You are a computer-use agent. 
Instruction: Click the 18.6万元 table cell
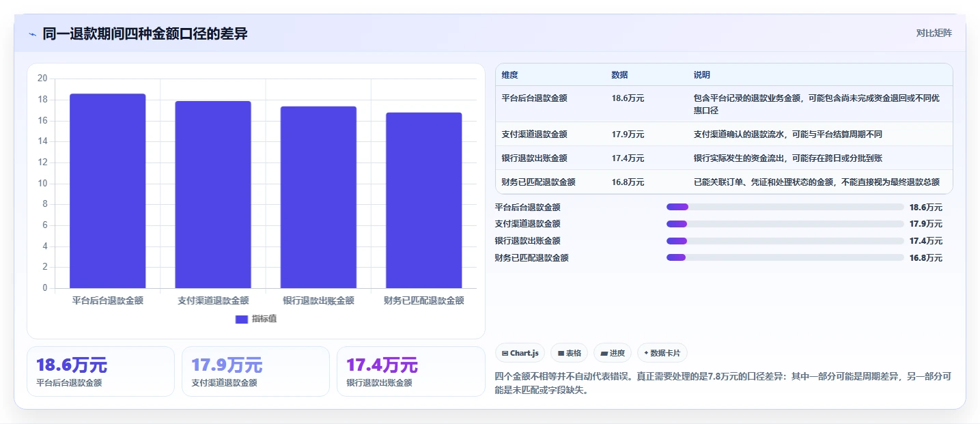(x=628, y=98)
